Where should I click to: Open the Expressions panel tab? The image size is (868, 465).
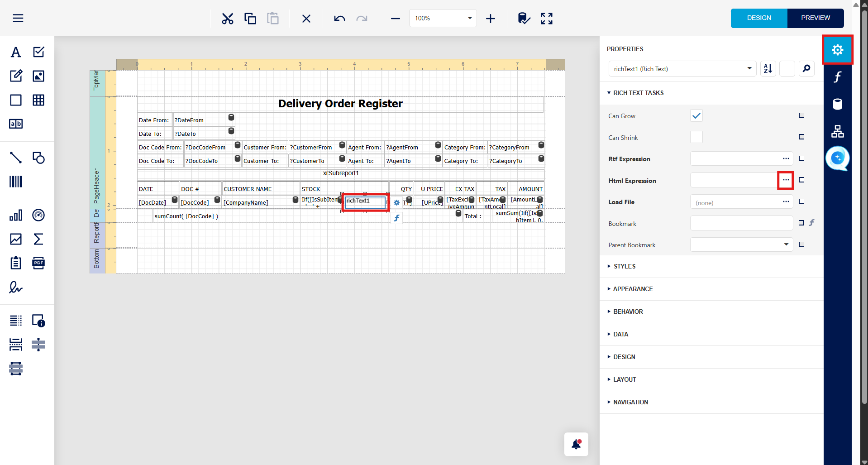837,77
